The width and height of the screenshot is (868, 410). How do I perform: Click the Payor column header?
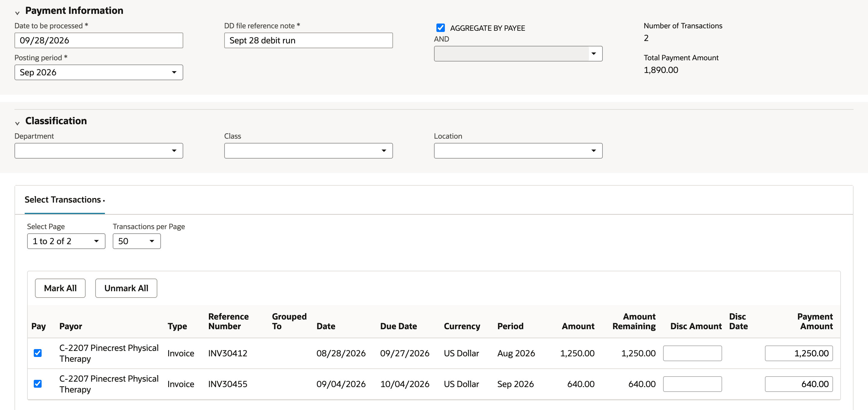pyautogui.click(x=71, y=326)
